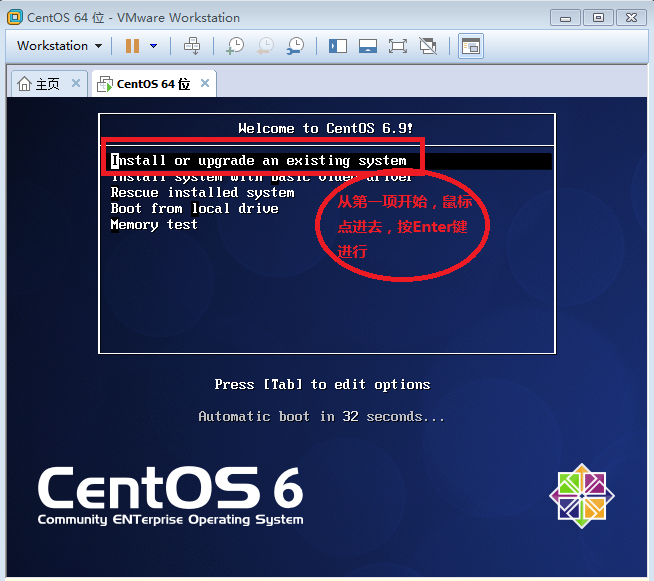Close the VMware Workstation window
The height and width of the screenshot is (581, 654).
coord(631,18)
